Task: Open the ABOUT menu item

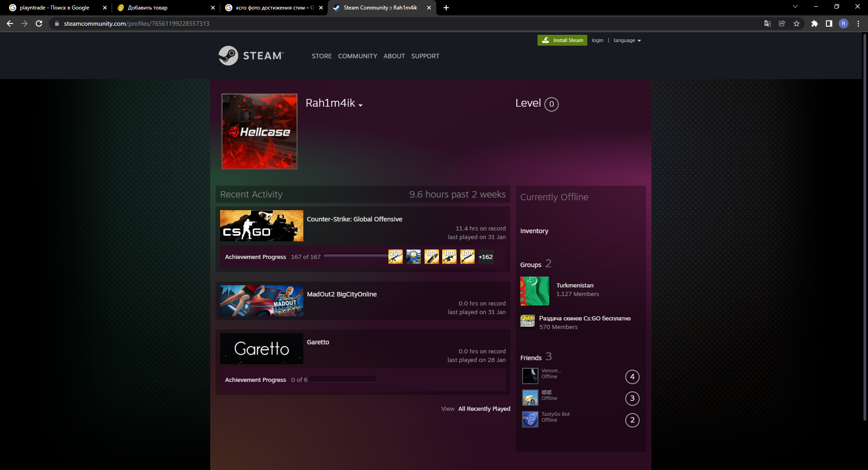Action: 394,56
